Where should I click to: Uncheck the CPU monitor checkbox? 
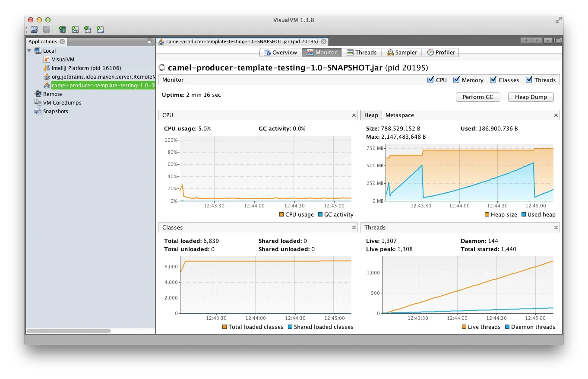click(430, 80)
